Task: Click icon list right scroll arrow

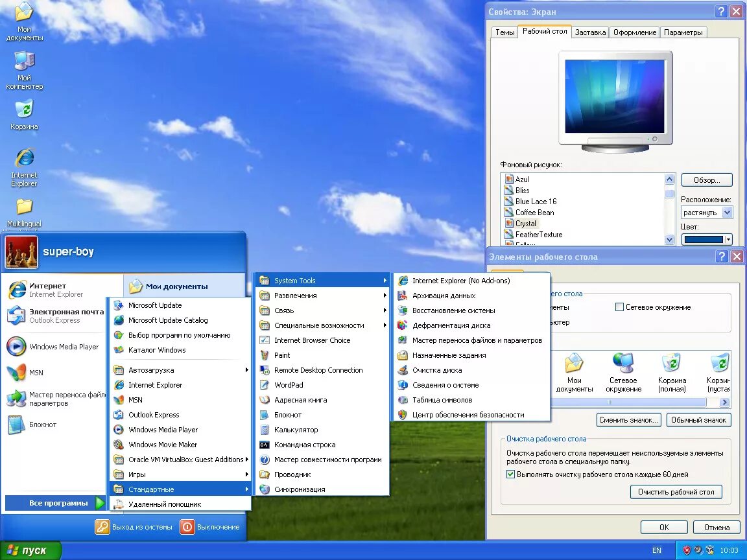Action: click(724, 402)
